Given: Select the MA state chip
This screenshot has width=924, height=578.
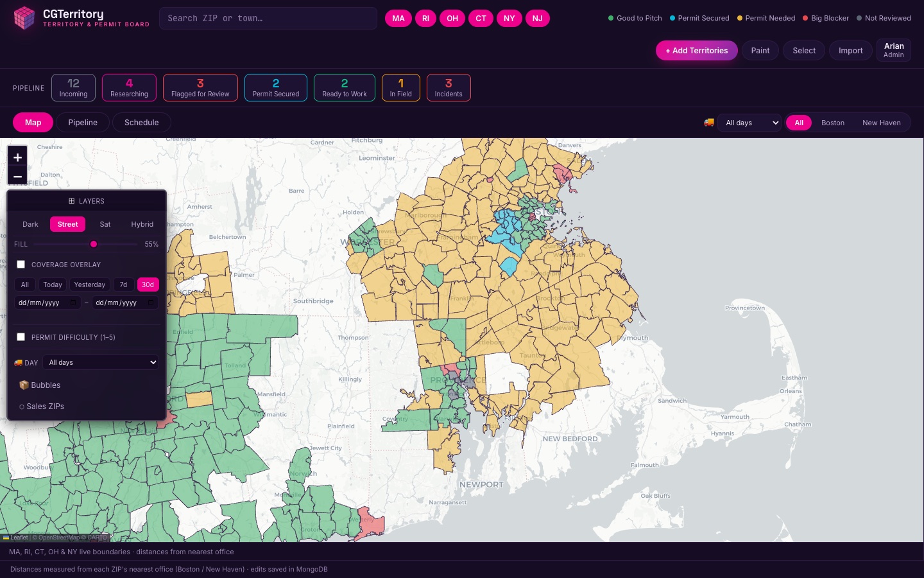Looking at the screenshot, I should [398, 19].
